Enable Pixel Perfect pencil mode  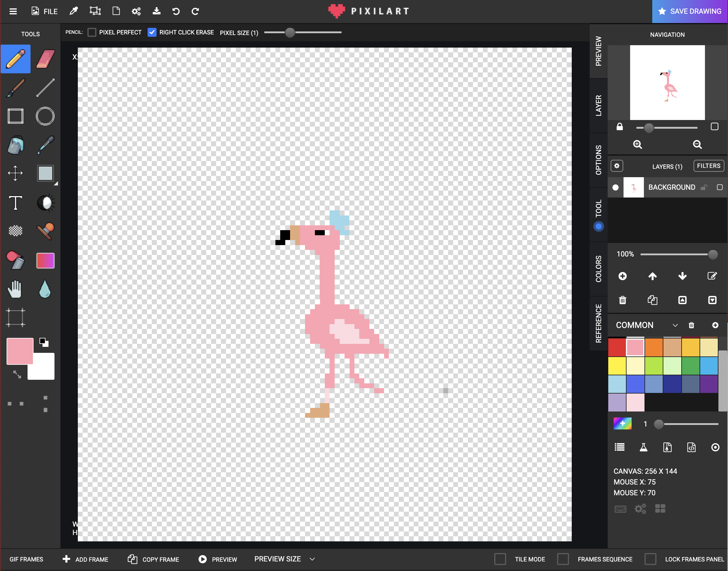(92, 32)
